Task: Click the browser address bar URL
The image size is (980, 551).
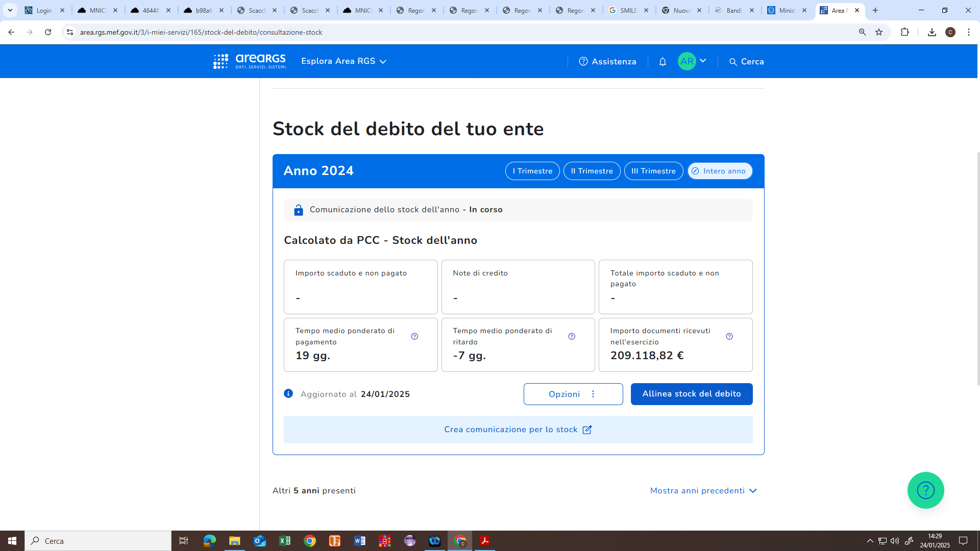Action: click(201, 32)
